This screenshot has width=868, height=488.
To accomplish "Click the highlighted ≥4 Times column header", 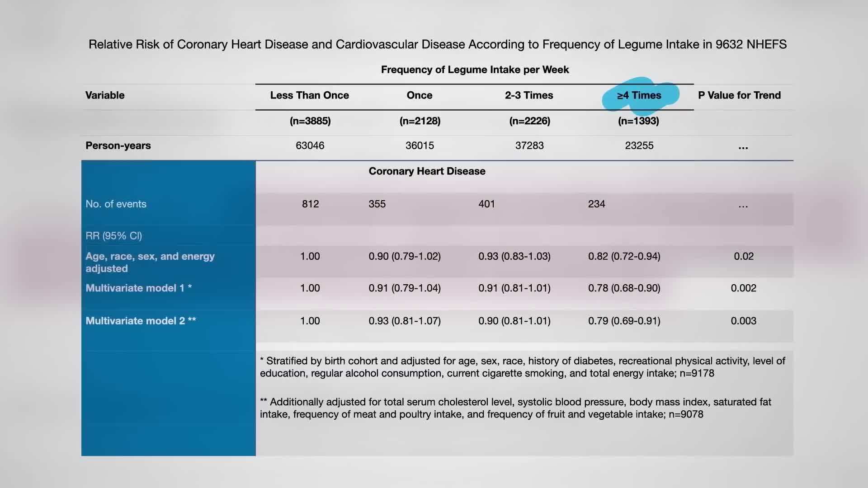I will coord(639,95).
